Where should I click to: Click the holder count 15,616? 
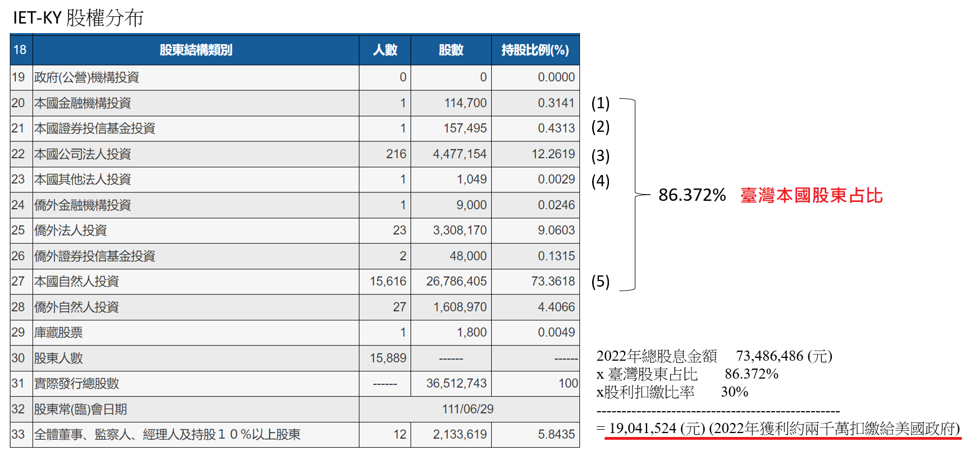click(388, 282)
